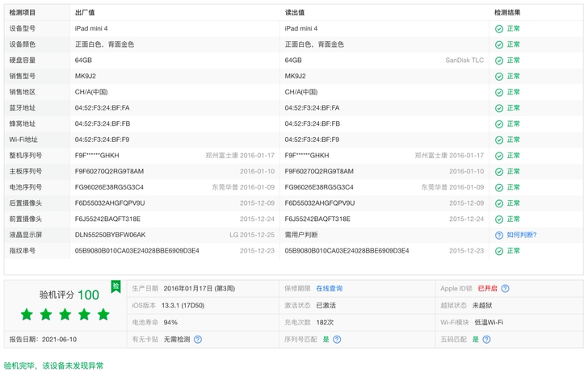Open 在线查询 warranty lookup link
Viewport: 588px width, 376px height.
pos(330,288)
